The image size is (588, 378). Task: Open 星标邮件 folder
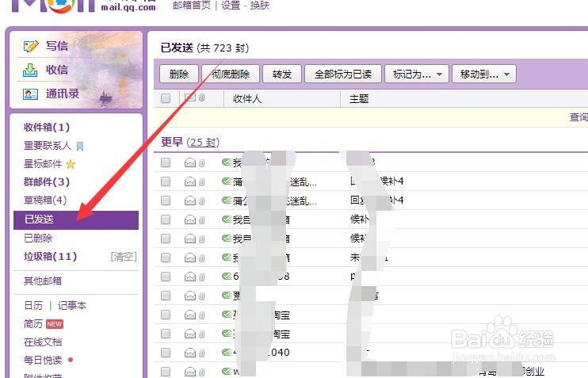tap(43, 164)
